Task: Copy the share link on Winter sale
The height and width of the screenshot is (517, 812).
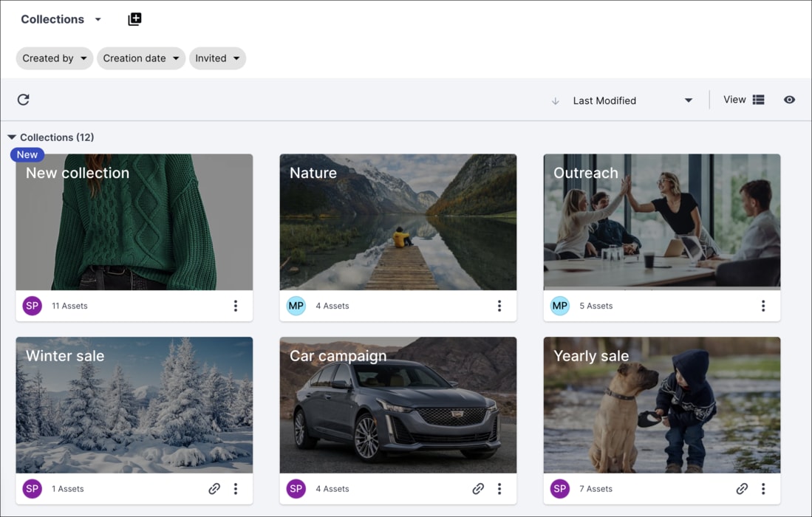Action: [214, 488]
